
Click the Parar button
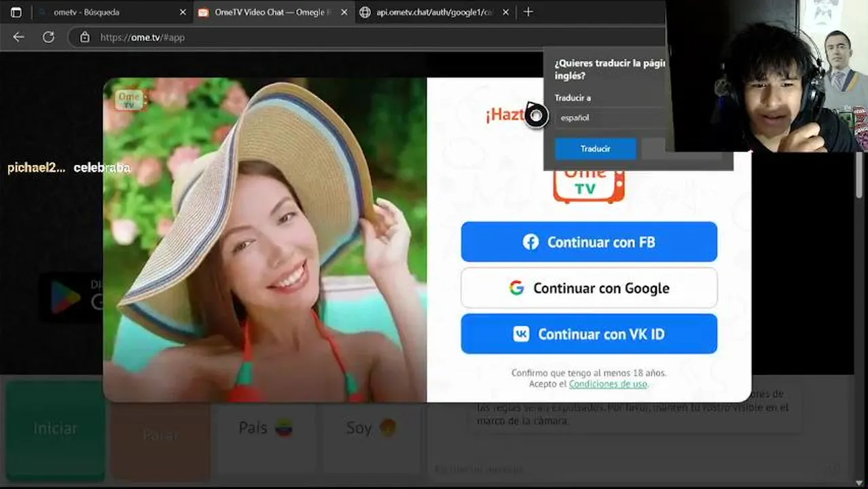click(x=161, y=433)
